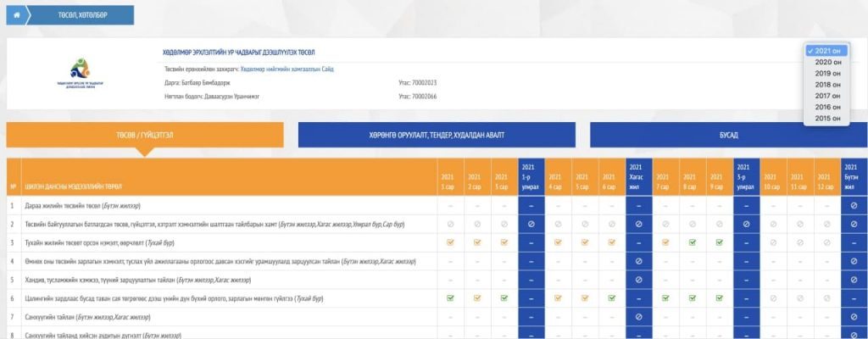868x339 pixels.
Task: Toggle row 6 checkbox under 2021 3 сар
Action: coord(504,298)
